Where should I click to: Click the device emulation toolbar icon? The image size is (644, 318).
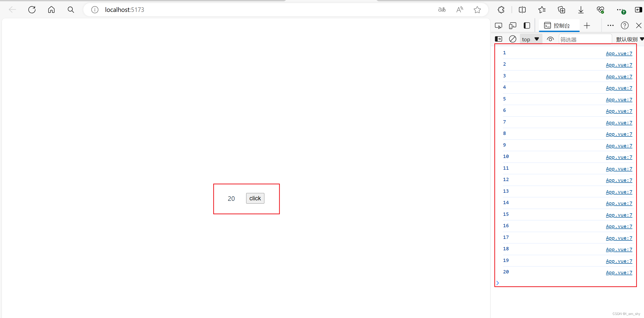tap(513, 26)
